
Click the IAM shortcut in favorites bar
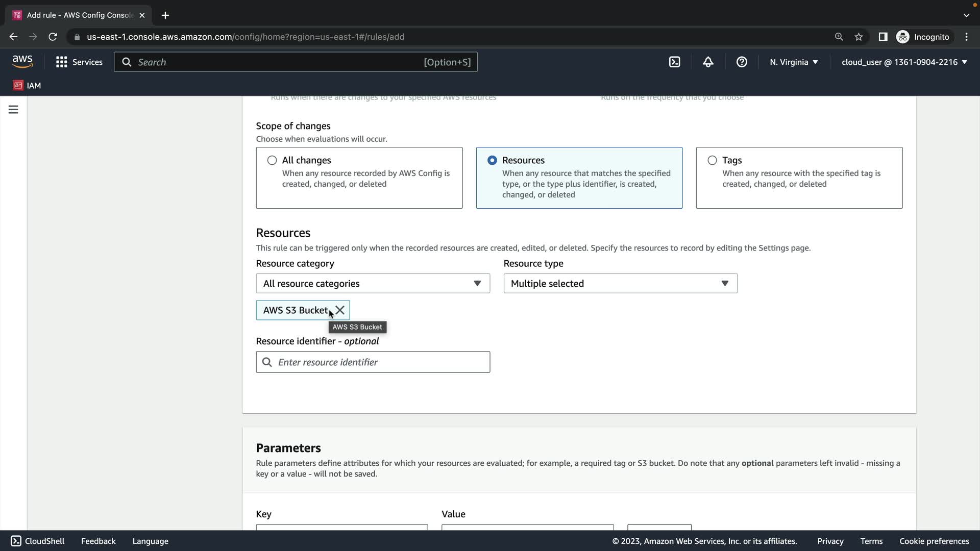27,85
